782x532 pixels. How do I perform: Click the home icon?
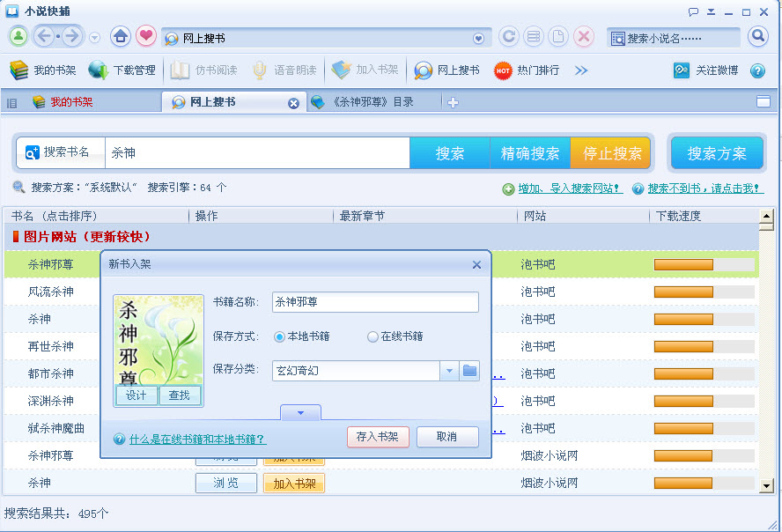120,36
